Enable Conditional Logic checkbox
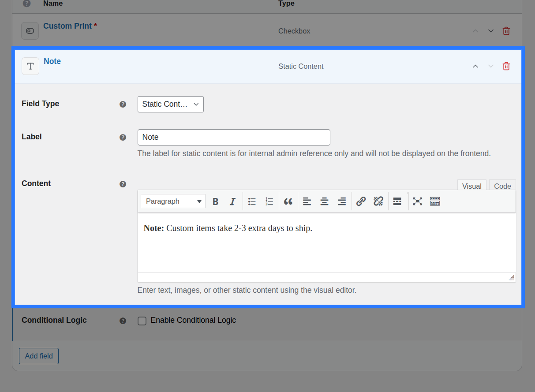Screen dimensions: 535x392 click(142, 321)
